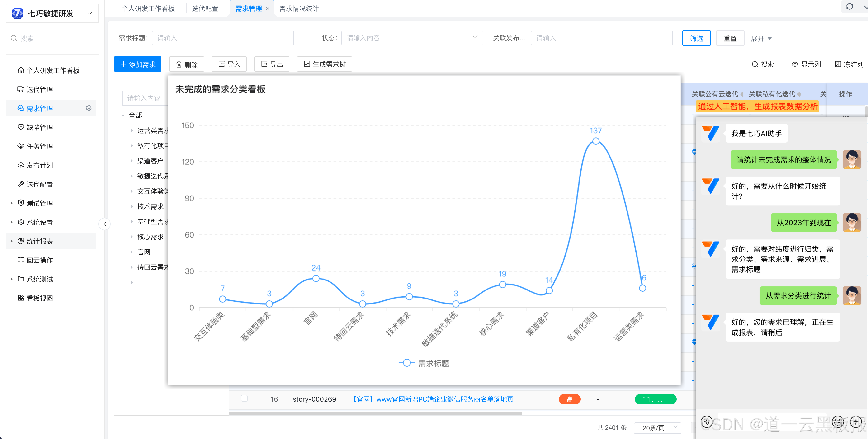Switch to the 需求情况统计 tab
868x439 pixels.
coord(299,8)
